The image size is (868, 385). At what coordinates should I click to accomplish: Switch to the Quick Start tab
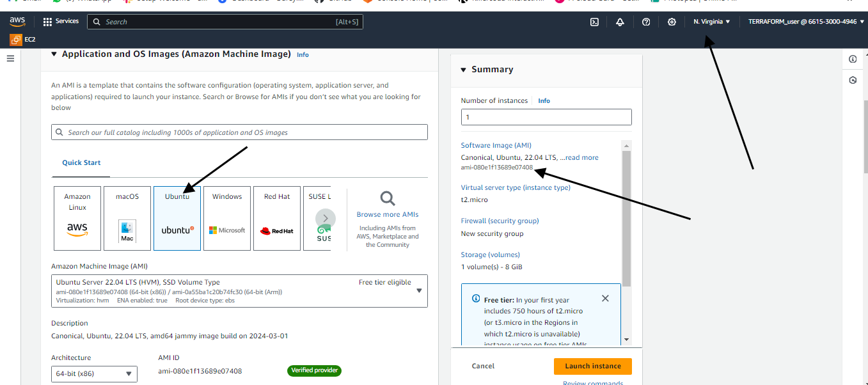click(x=81, y=162)
